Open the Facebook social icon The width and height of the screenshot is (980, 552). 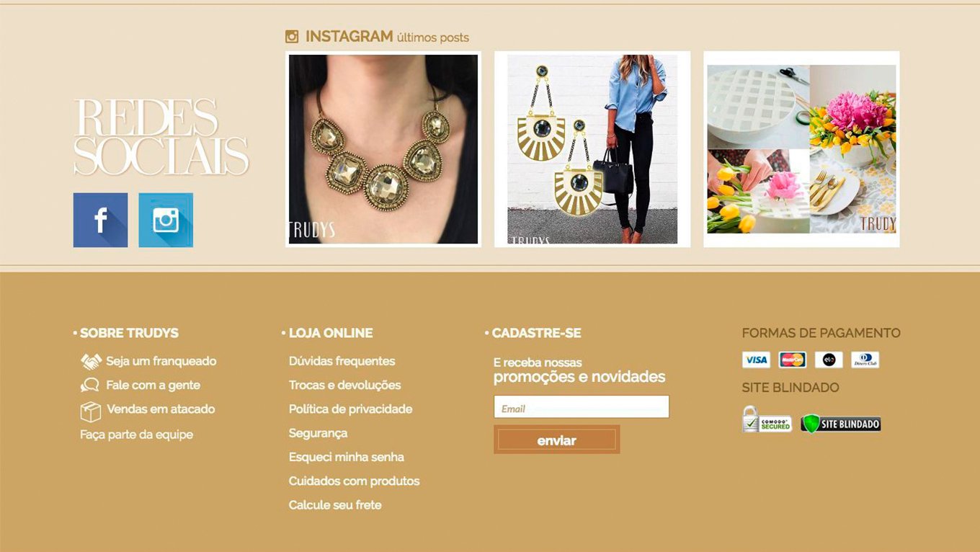coord(100,220)
